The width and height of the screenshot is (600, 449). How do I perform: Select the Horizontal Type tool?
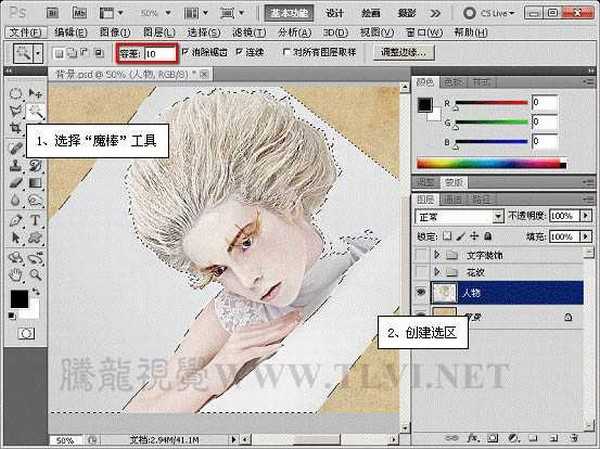coord(35,220)
